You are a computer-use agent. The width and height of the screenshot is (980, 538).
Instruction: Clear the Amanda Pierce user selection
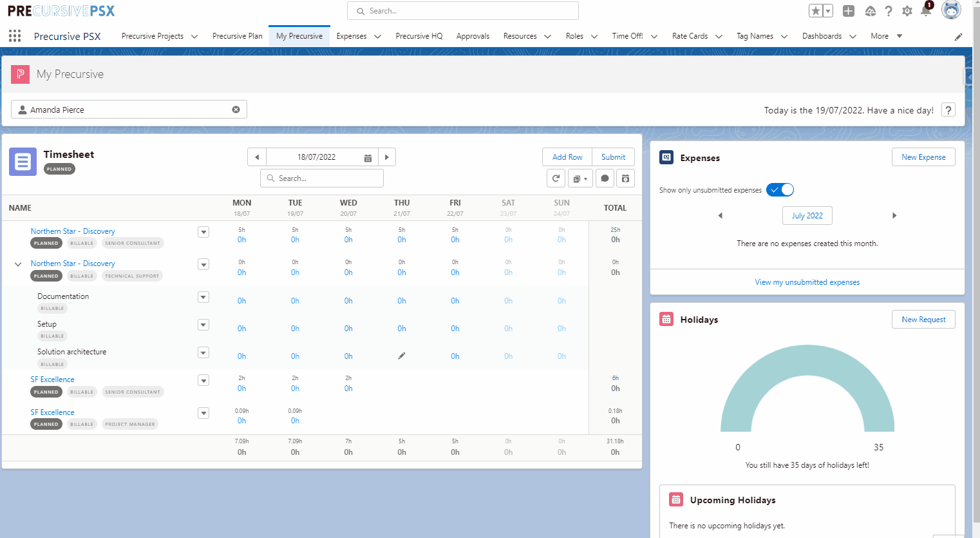pyautogui.click(x=236, y=110)
